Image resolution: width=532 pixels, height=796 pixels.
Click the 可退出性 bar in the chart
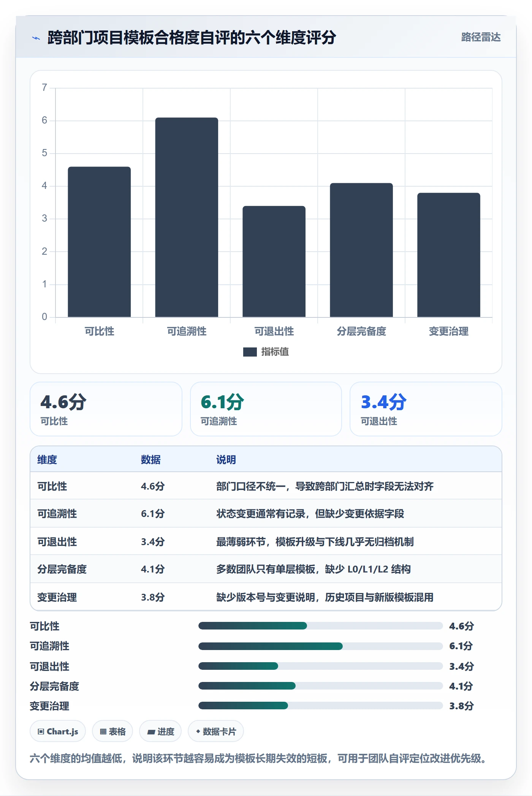tap(274, 262)
